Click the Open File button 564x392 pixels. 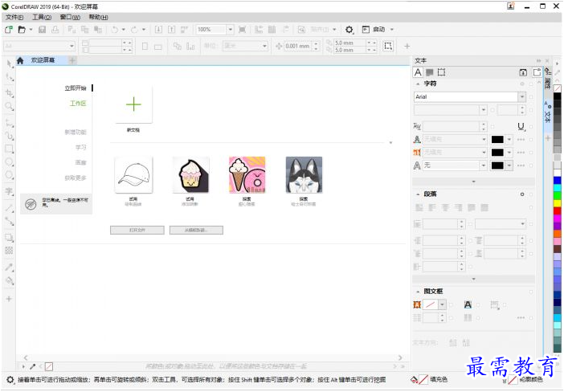click(137, 231)
